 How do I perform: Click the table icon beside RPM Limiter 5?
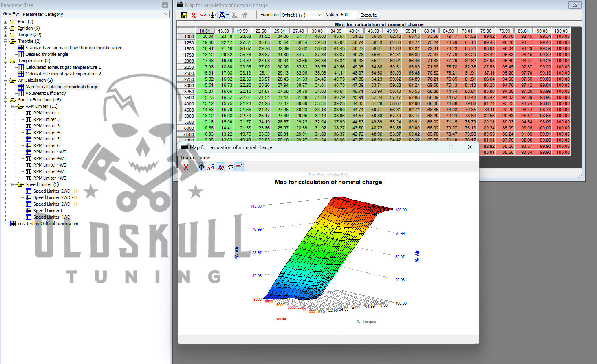tap(29, 139)
